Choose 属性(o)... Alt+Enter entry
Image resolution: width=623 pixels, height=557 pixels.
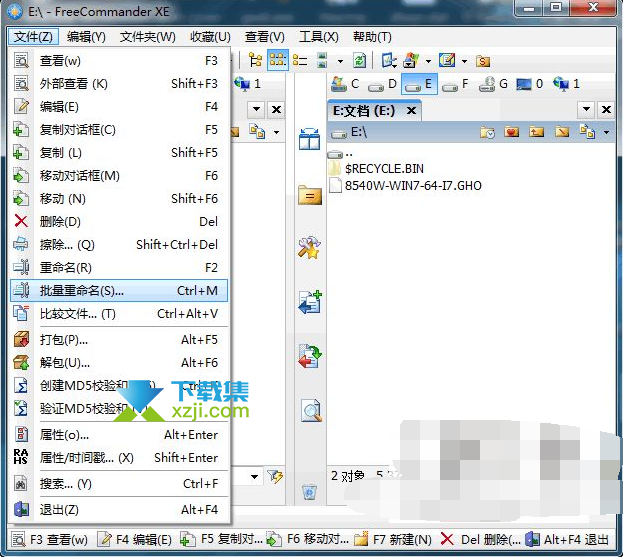pyautogui.click(x=119, y=435)
